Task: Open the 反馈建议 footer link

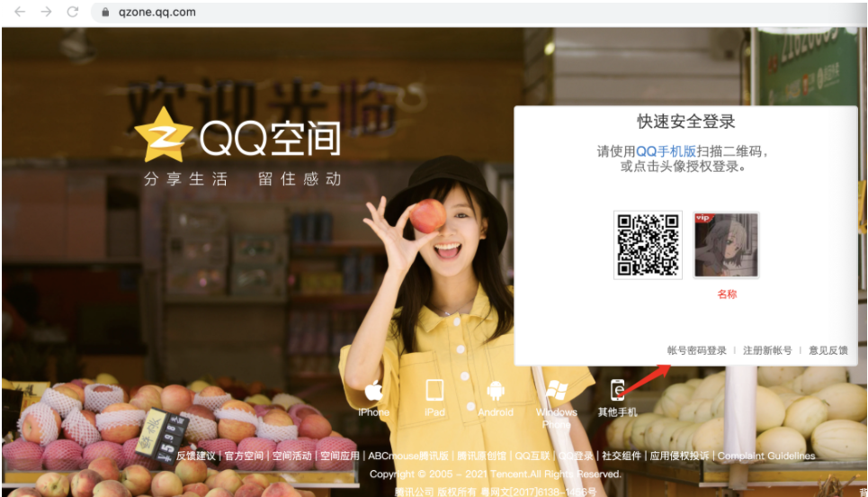Action: coord(196,456)
